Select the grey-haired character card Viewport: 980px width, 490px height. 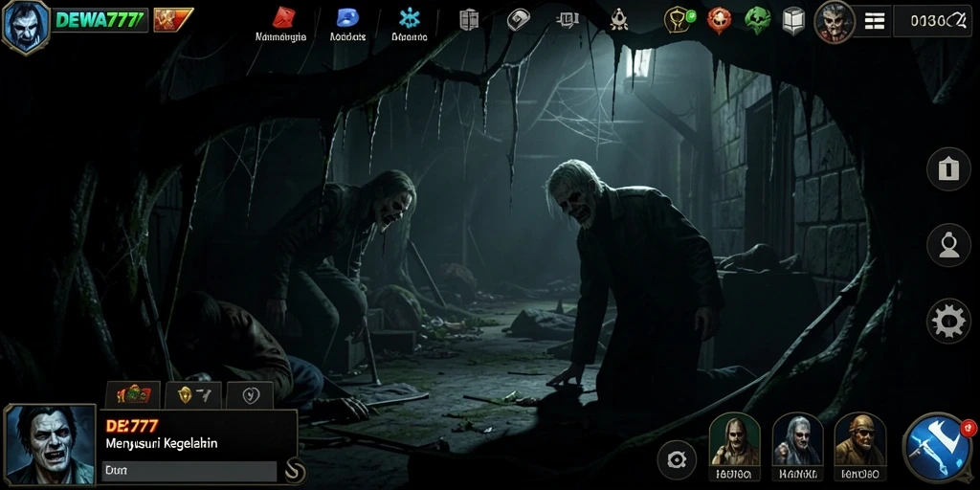coord(797,446)
